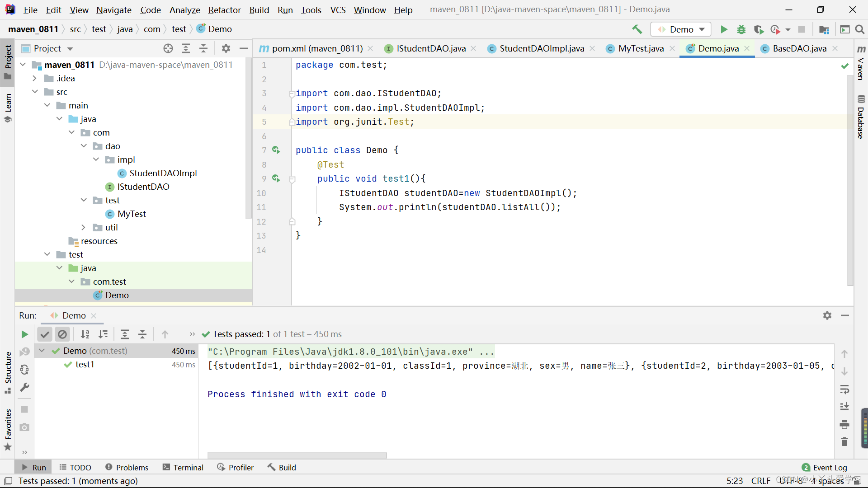Image resolution: width=868 pixels, height=488 pixels.
Task: Toggle auto-test in Run panel
Action: pyautogui.click(x=24, y=370)
